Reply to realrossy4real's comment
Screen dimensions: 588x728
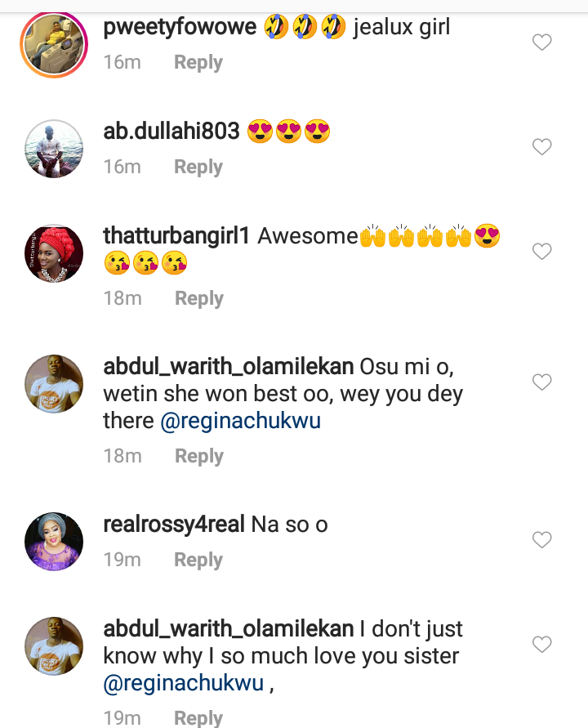[x=198, y=560]
